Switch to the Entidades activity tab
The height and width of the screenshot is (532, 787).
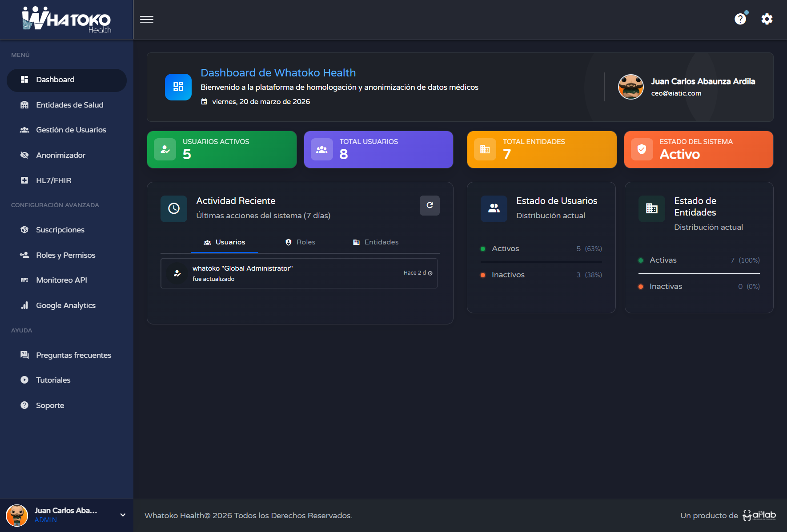(376, 242)
